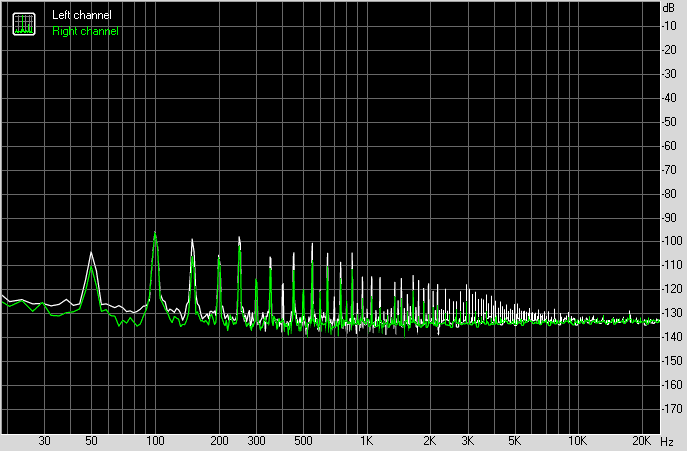The width and height of the screenshot is (687, 451).
Task: Click the 500 Hz frequency label
Action: (x=303, y=441)
